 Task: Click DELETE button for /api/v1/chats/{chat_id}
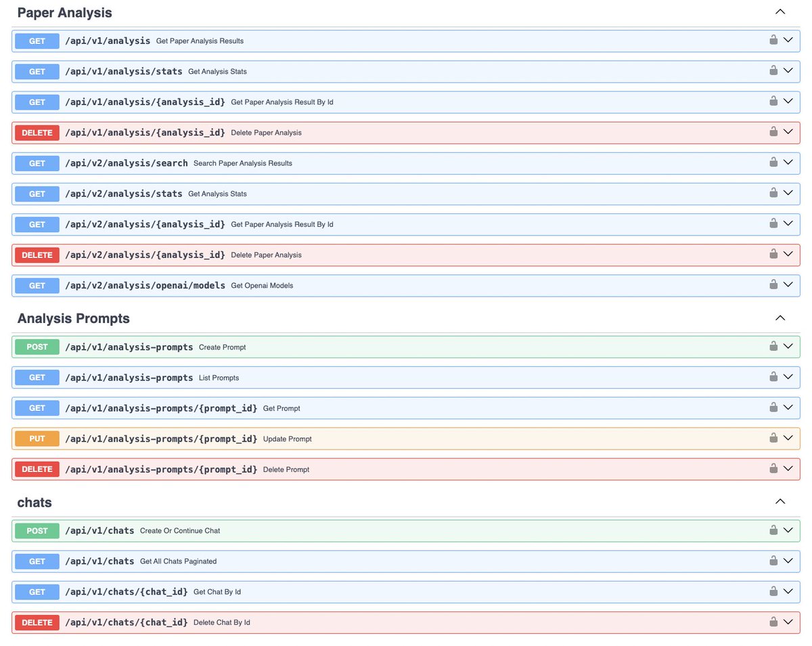click(37, 622)
